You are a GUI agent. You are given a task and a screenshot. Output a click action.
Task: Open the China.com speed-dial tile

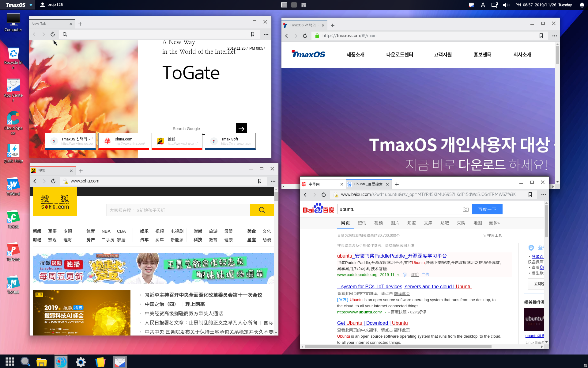(124, 141)
